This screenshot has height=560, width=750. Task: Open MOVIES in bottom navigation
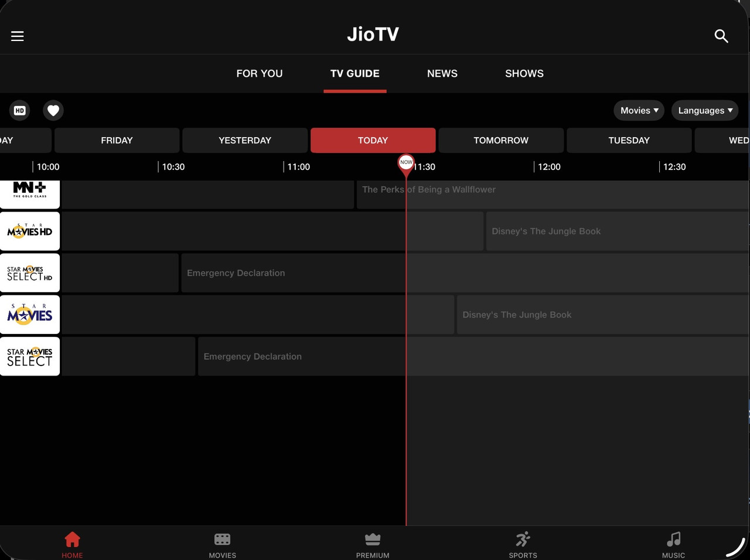223,545
